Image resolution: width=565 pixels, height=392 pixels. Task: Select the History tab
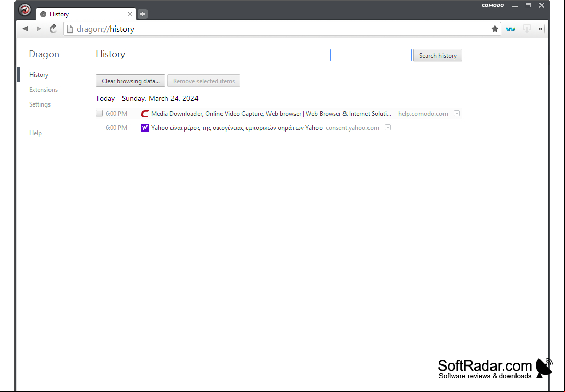(86, 14)
